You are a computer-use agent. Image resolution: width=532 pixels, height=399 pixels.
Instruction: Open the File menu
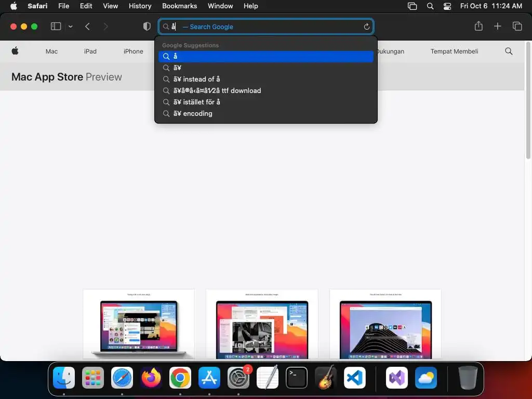63,6
